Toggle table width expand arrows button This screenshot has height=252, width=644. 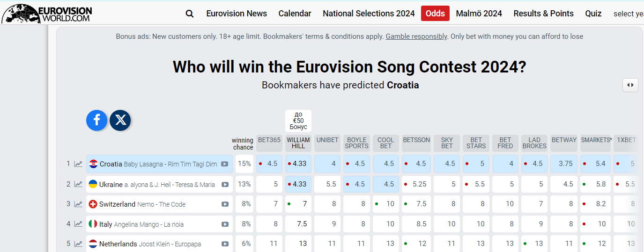click(x=630, y=85)
